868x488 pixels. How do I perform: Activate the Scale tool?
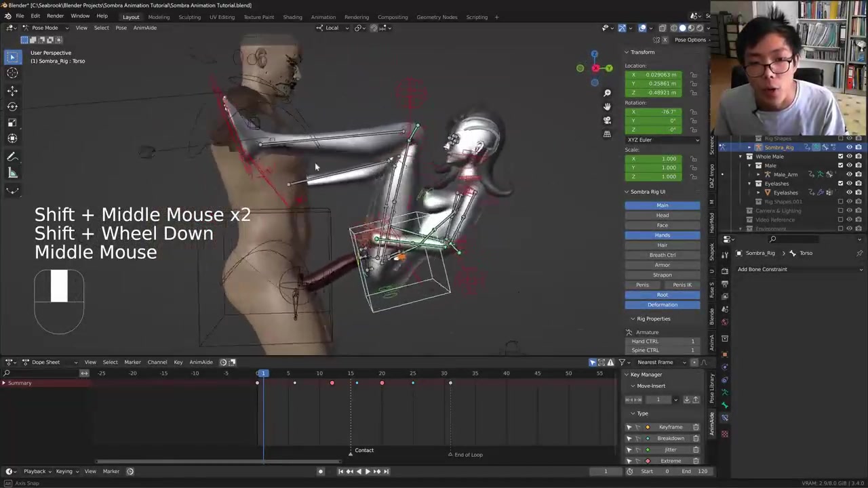click(x=12, y=123)
